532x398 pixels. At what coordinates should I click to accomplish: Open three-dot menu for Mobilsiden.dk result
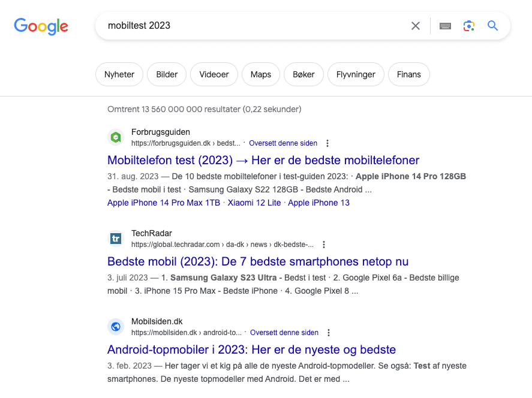(x=329, y=333)
